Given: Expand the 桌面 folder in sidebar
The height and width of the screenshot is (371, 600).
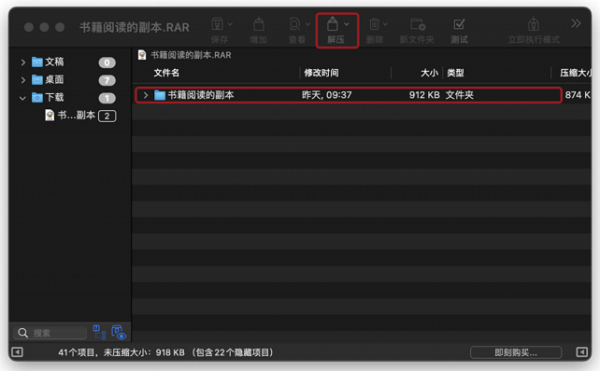Looking at the screenshot, I should [x=23, y=80].
